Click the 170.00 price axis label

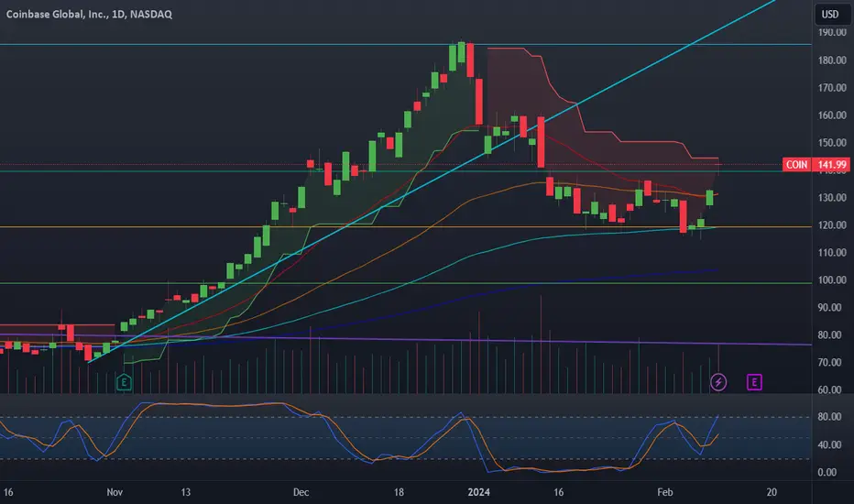tap(832, 88)
